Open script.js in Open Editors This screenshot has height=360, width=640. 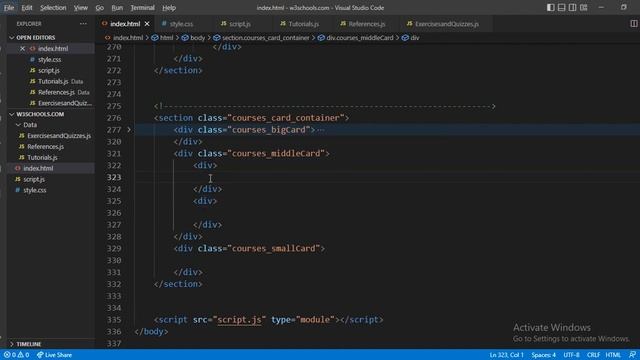(49, 71)
